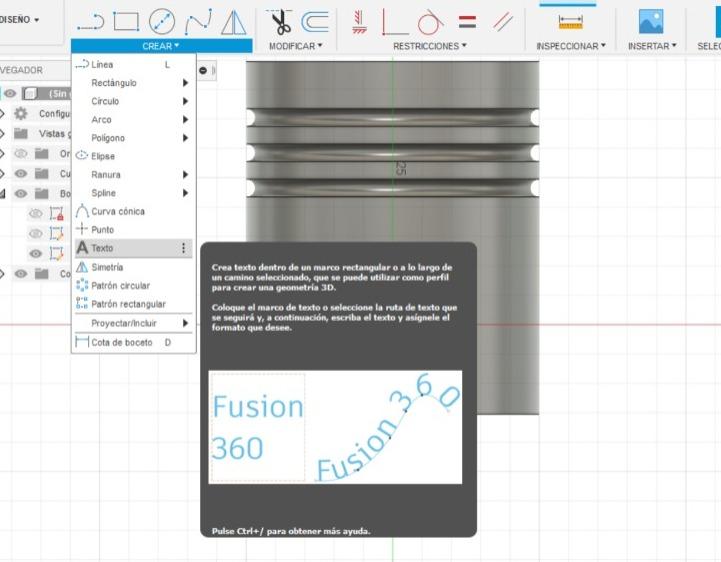
Task: Open the MODIFICAR dropdown
Action: point(295,46)
